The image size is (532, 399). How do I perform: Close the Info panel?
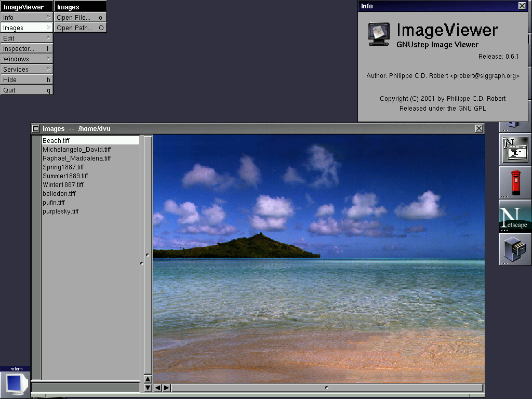click(x=522, y=6)
